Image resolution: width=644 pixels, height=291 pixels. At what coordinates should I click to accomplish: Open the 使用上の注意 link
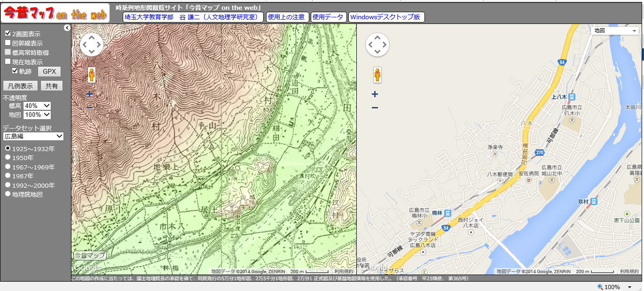coord(287,17)
